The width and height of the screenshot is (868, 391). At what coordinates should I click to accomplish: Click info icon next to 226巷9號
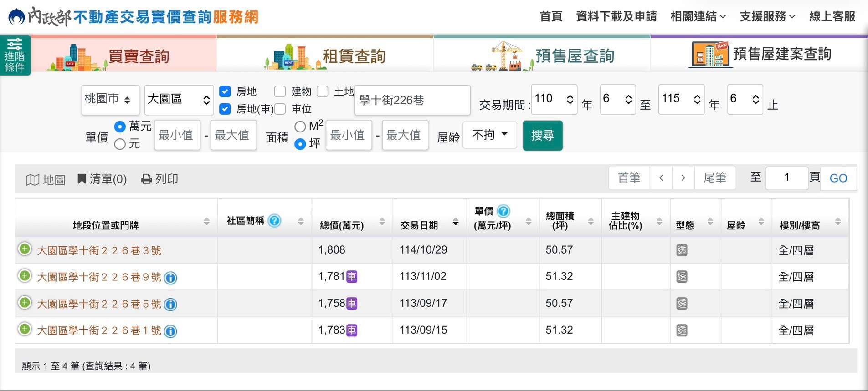[170, 278]
